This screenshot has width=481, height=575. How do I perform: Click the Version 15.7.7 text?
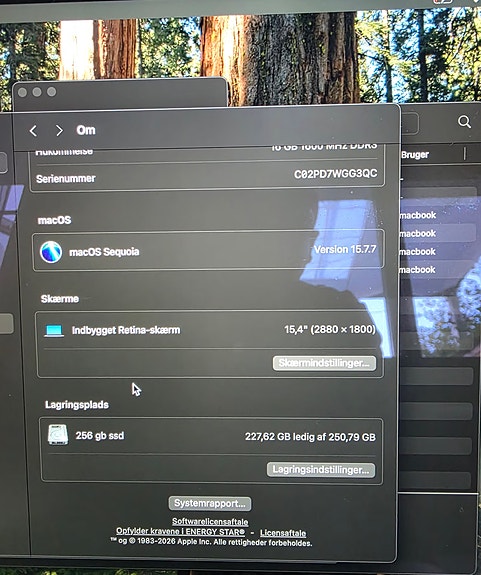(x=345, y=249)
